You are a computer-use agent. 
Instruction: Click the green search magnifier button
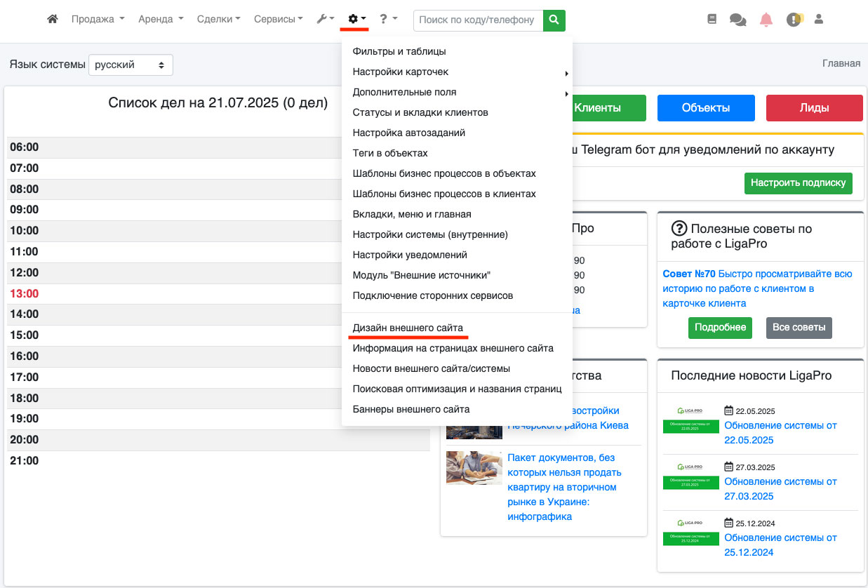(x=554, y=20)
